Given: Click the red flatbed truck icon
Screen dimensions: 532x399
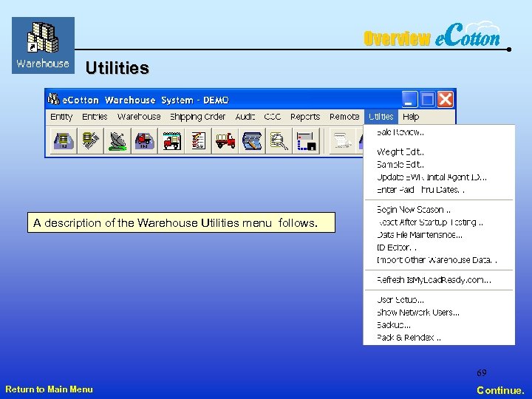Looking at the screenshot, I should (225, 141).
